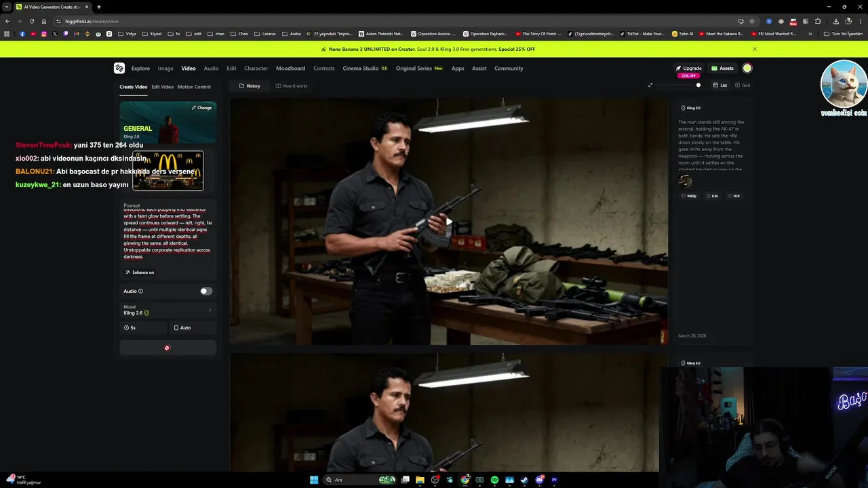Screen dimensions: 868x488
Task: Switch to List view
Action: tap(720, 85)
